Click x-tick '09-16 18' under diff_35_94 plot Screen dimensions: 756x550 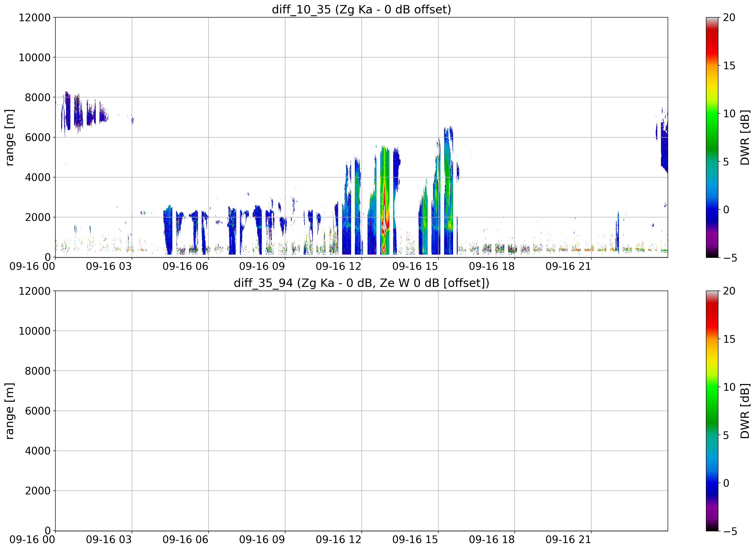(x=492, y=540)
